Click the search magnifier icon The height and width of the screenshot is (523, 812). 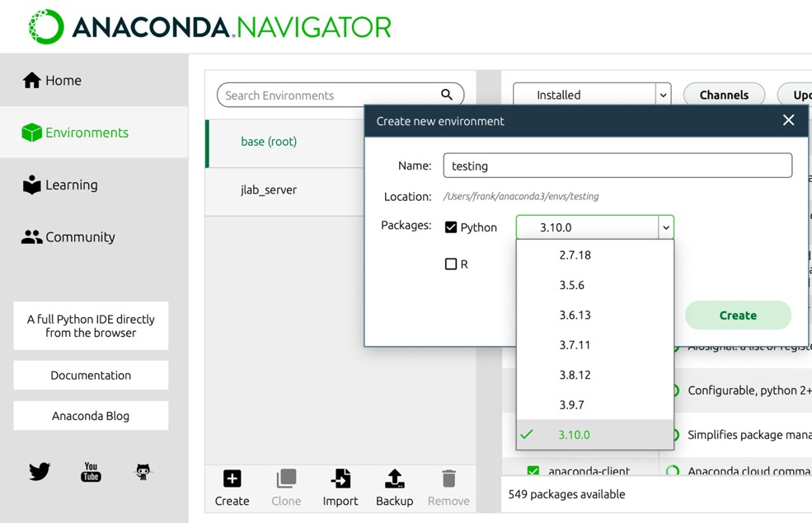(446, 94)
